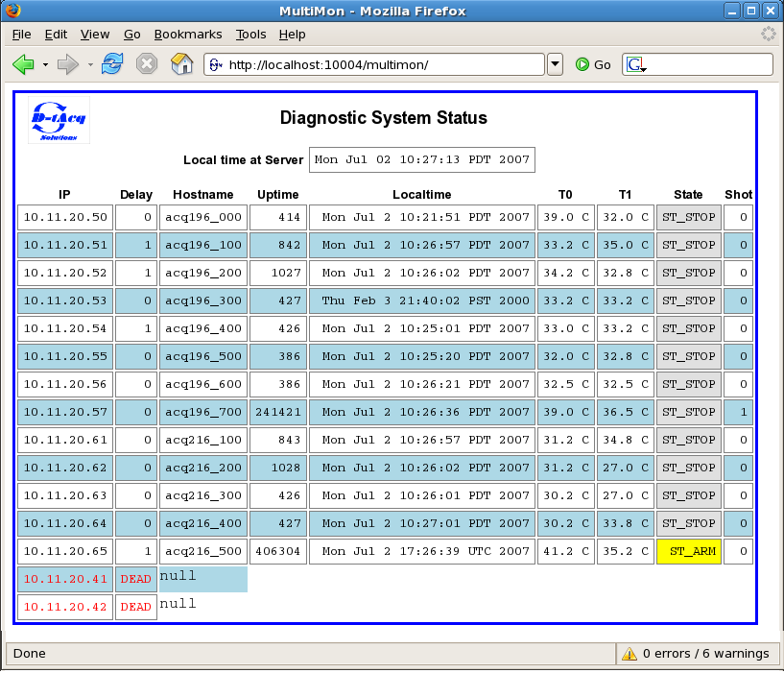Viewport: 784px width, 673px height.
Task: Close the Firefox window
Action: pos(771,11)
